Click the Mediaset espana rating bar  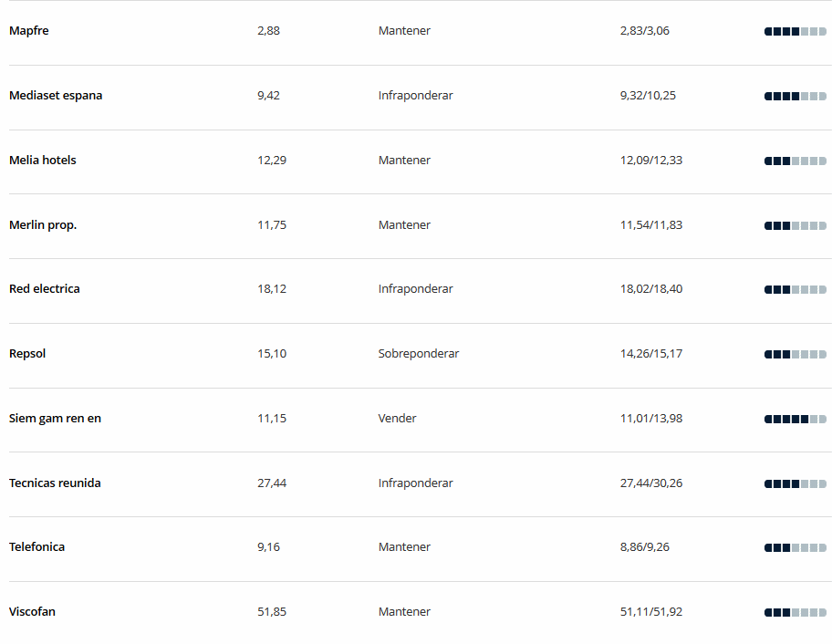point(796,97)
